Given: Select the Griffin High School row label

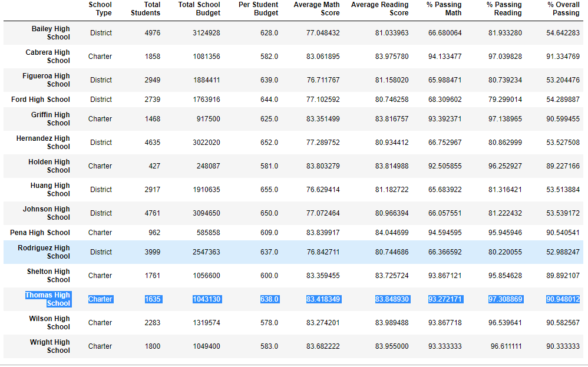Looking at the screenshot, I should tap(50, 119).
